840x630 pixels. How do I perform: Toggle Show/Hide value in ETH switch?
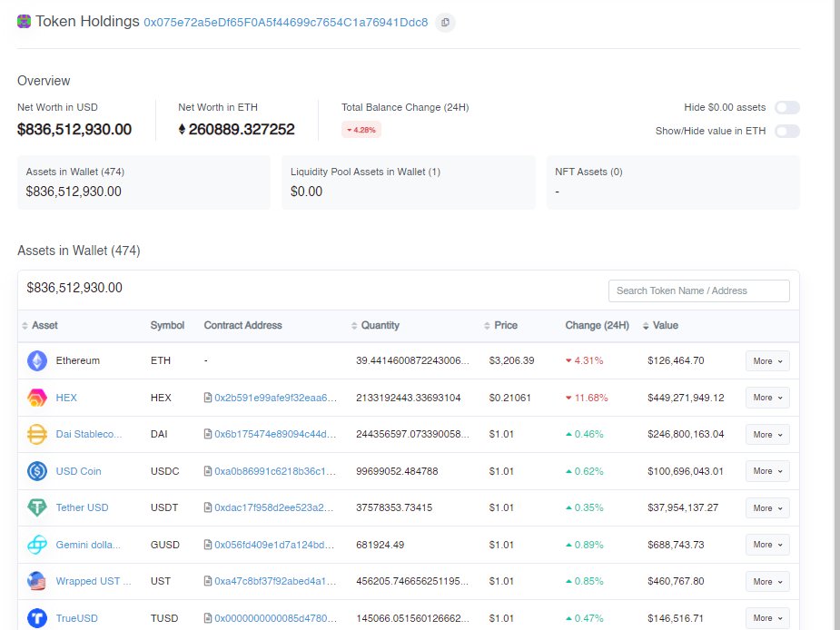tap(787, 132)
